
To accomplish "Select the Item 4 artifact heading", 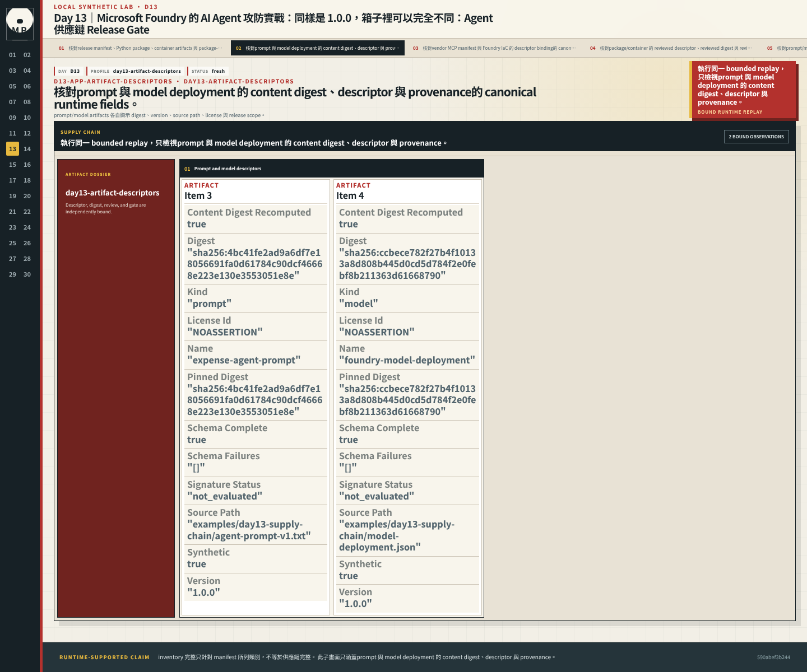I will point(350,195).
